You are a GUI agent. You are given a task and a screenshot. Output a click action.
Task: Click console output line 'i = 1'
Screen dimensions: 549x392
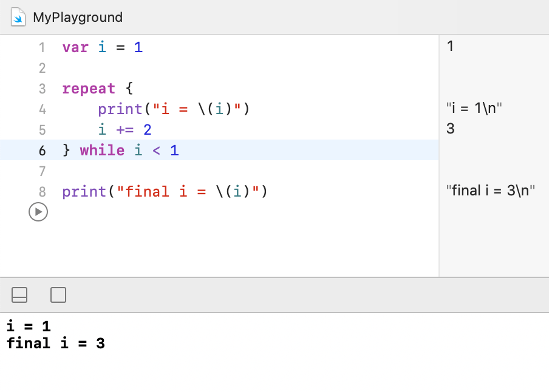click(x=29, y=326)
